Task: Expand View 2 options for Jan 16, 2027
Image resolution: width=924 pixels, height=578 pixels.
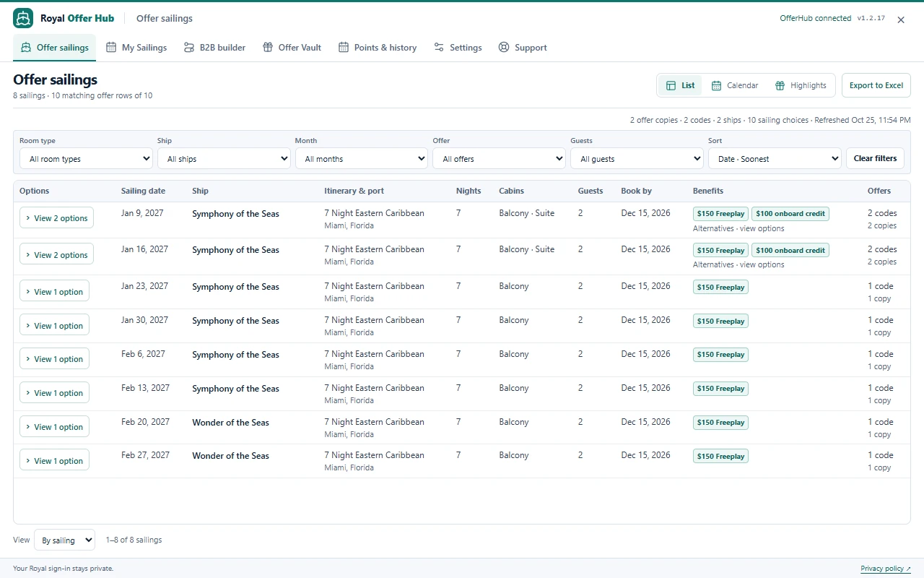Action: [56, 254]
